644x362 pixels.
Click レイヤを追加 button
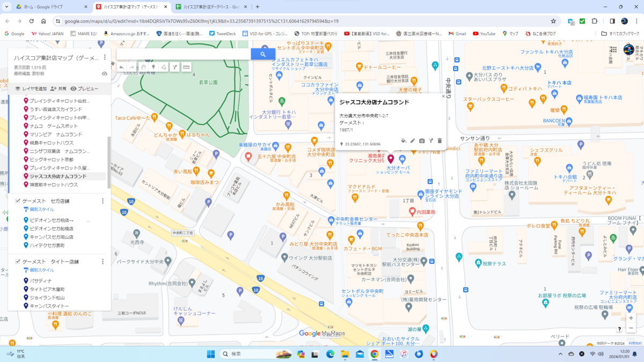[x=31, y=88]
